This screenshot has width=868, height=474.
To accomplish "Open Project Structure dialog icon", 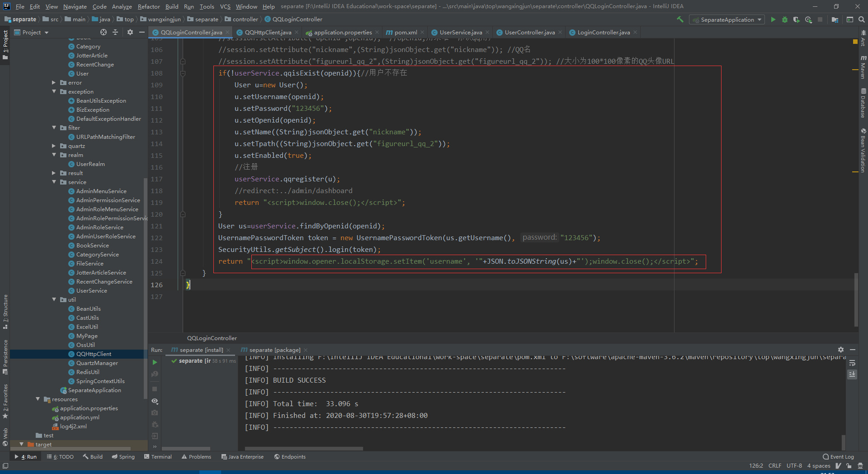I will tap(835, 19).
